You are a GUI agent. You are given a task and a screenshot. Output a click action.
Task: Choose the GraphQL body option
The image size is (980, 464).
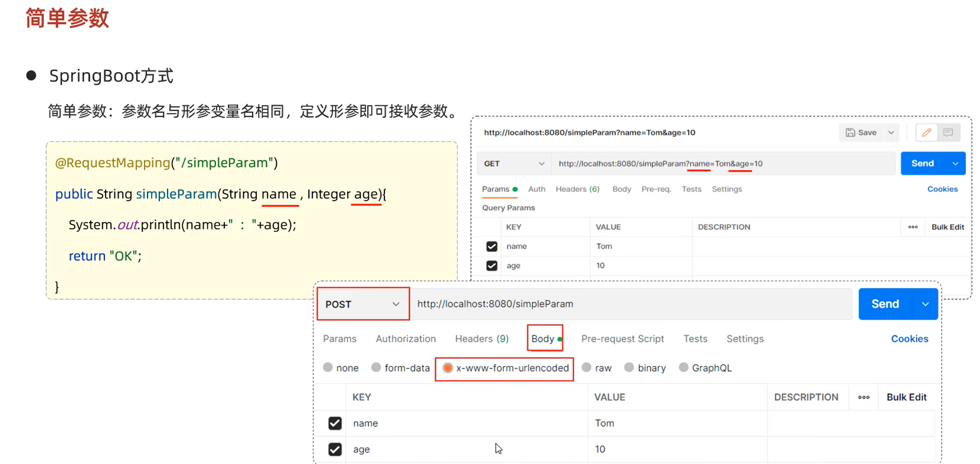683,367
